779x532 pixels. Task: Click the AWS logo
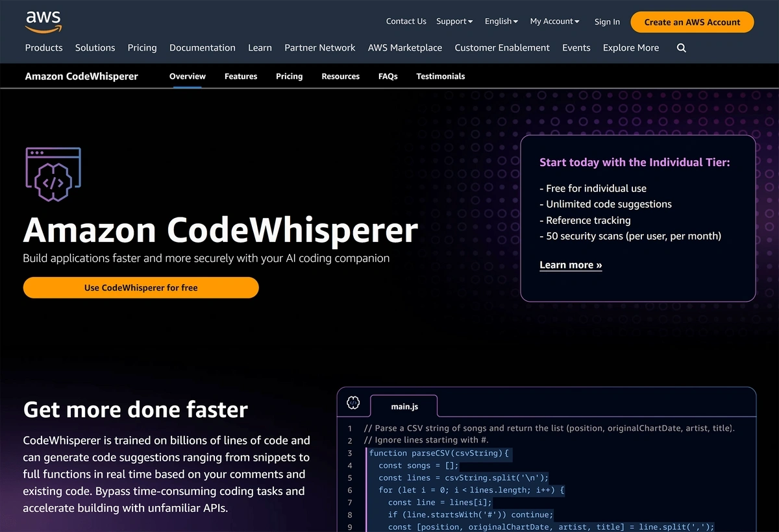43,21
